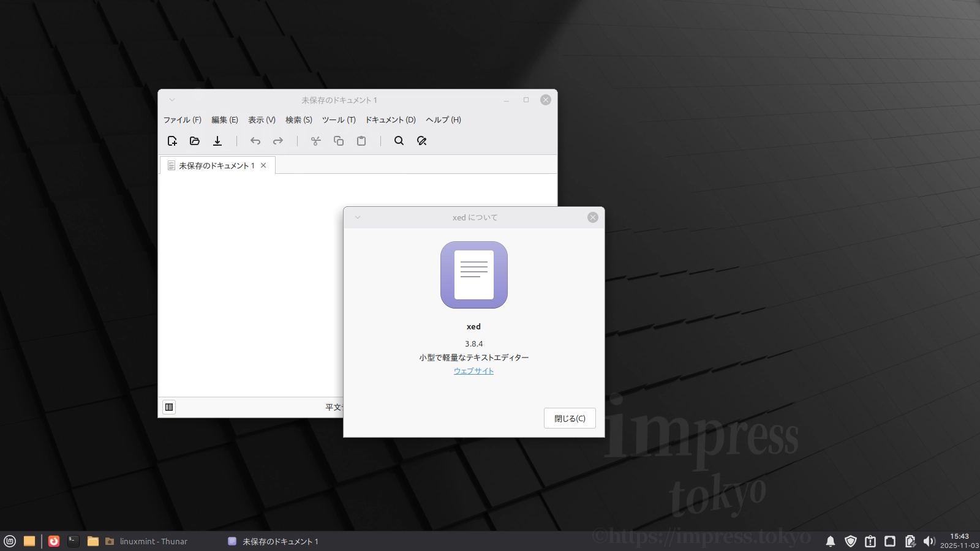Open search with the magnifier icon

(399, 141)
